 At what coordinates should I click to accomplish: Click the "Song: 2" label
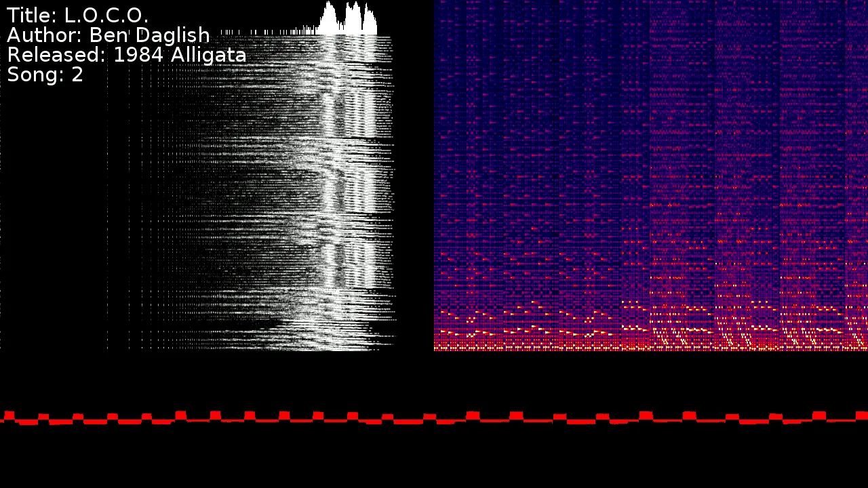45,75
